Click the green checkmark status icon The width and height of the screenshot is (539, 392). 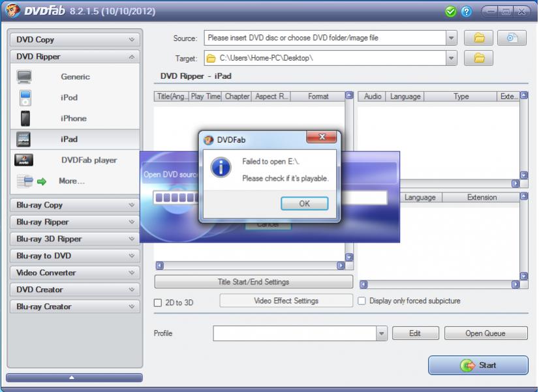click(450, 12)
